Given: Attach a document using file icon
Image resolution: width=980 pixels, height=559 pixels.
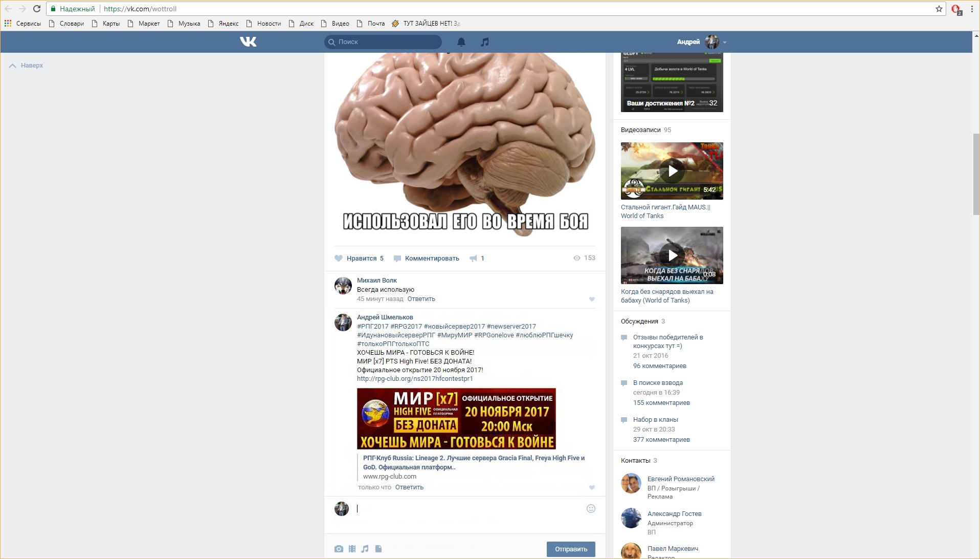Looking at the screenshot, I should (x=378, y=549).
